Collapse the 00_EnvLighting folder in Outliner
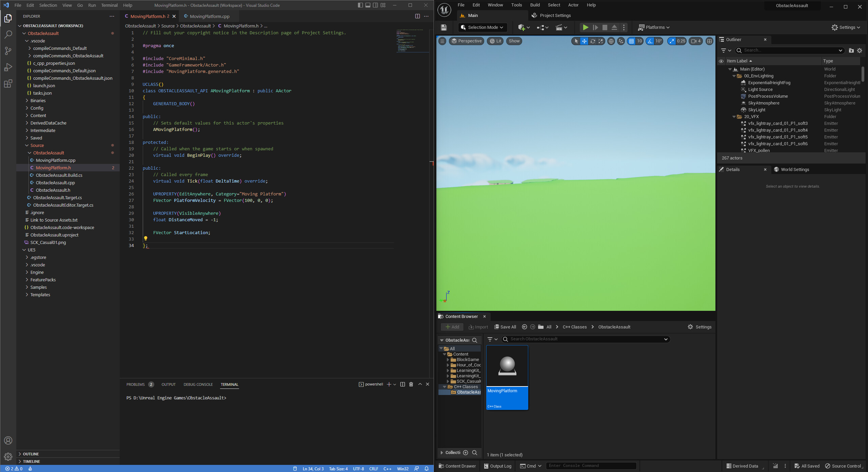Screen dimensions: 868x472 coord(734,76)
